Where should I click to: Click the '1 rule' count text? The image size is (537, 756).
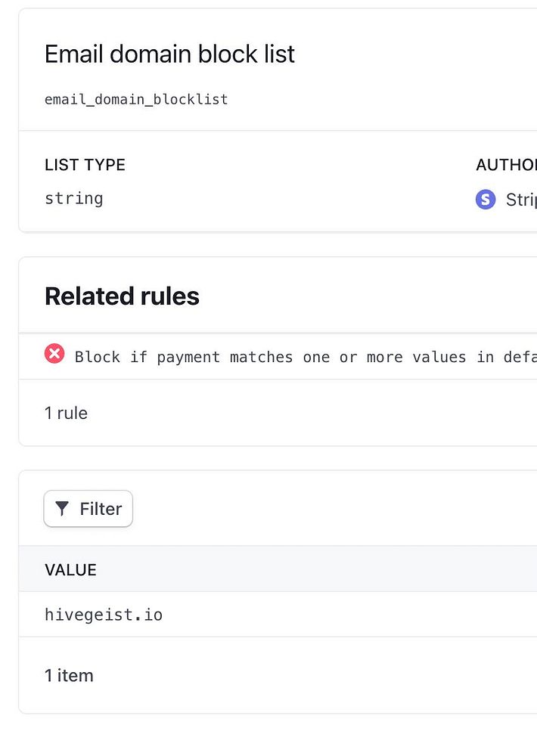pos(66,413)
